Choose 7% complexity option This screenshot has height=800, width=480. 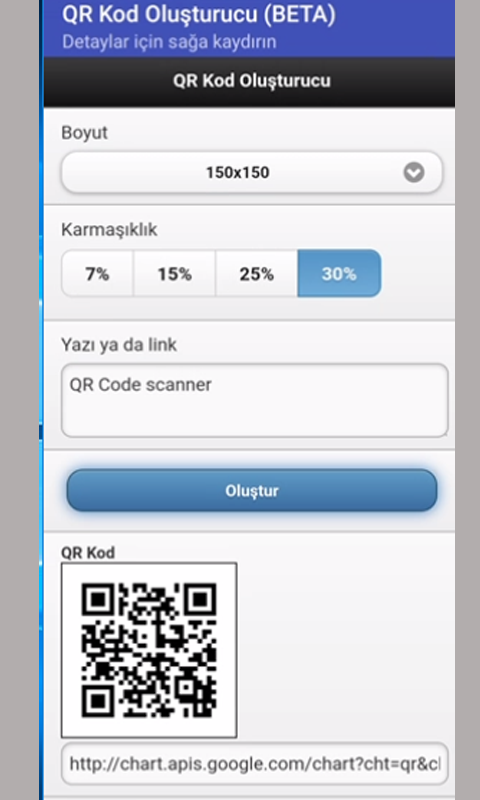(97, 273)
